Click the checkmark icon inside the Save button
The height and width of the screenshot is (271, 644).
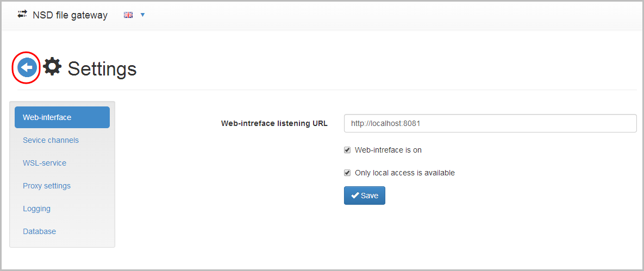[355, 196]
